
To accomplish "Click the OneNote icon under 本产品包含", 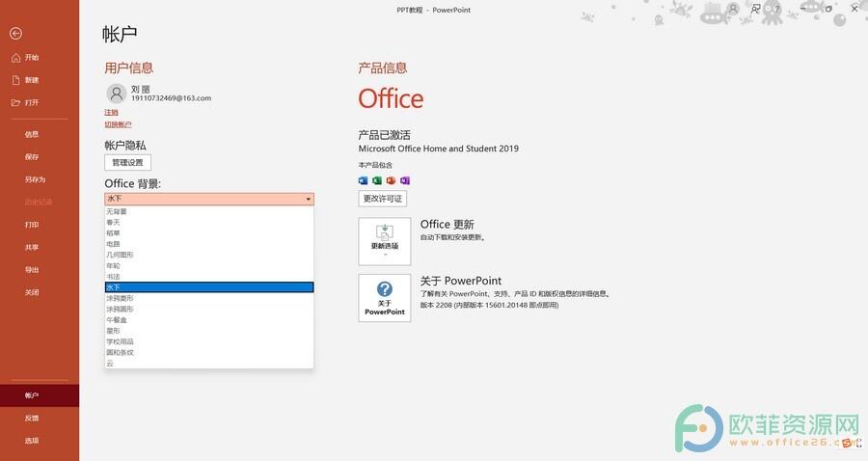I will coord(405,180).
